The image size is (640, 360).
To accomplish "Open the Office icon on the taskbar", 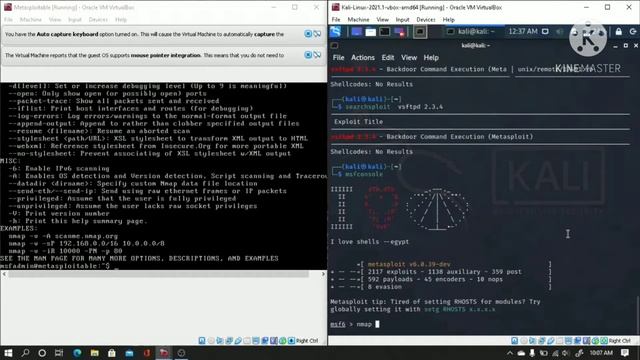I will [147, 353].
